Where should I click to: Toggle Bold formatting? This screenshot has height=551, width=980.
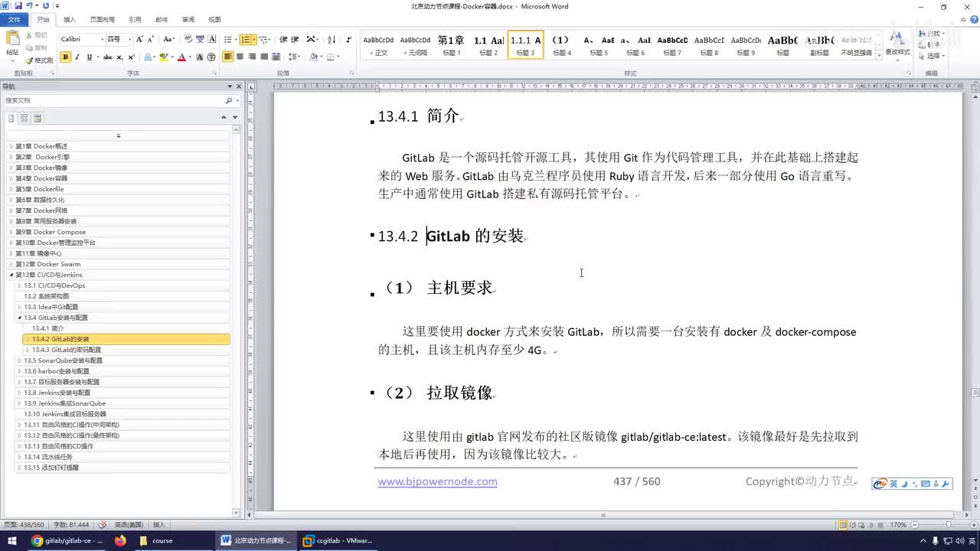click(65, 57)
